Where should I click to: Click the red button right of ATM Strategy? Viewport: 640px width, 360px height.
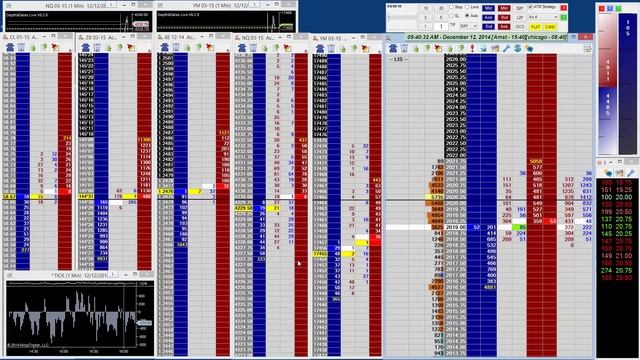pyautogui.click(x=564, y=8)
